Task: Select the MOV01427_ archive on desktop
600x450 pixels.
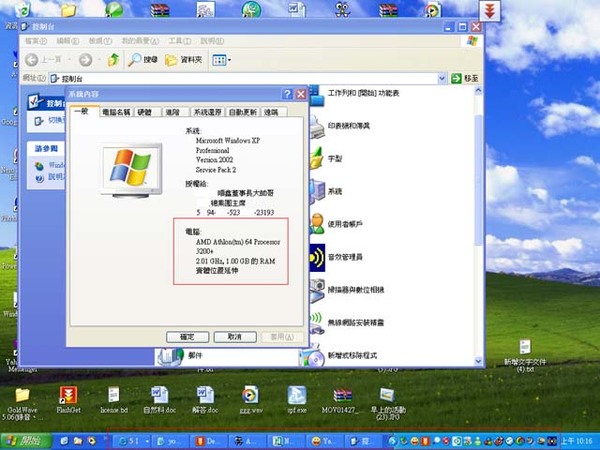Action: (x=342, y=401)
